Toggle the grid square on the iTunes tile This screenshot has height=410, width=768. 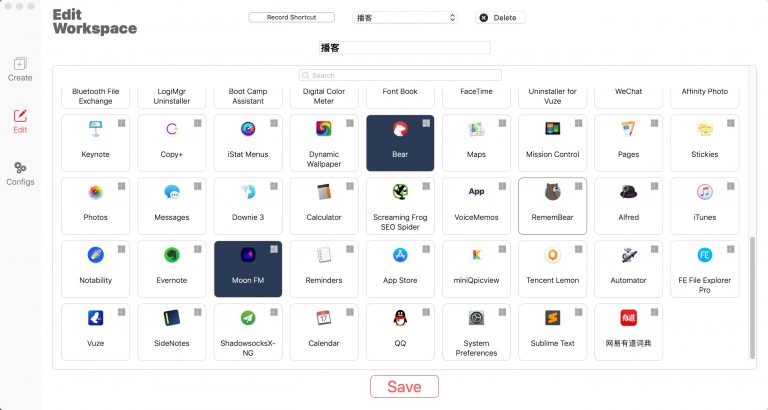730,186
